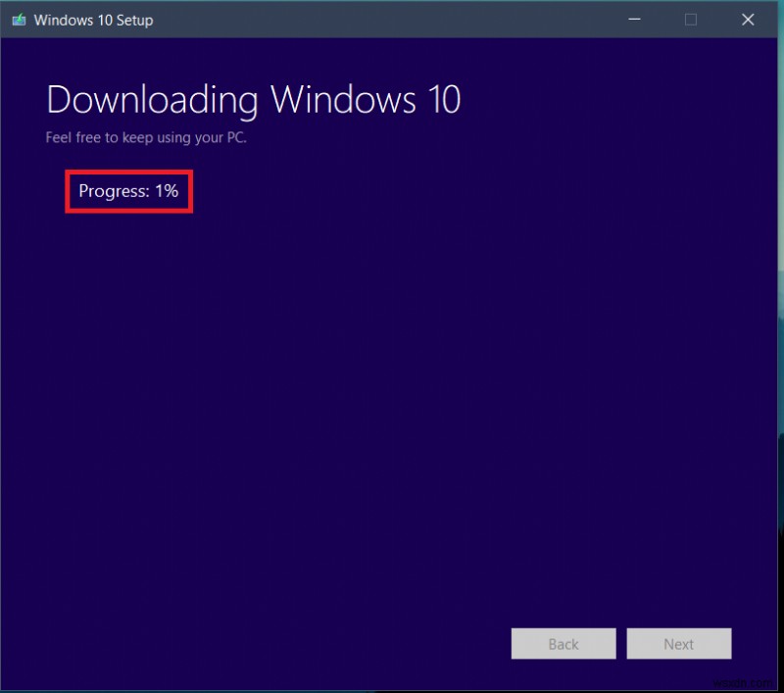Click the maximize icon on the title bar
Viewport: 784px width, 693px height.
(x=691, y=19)
